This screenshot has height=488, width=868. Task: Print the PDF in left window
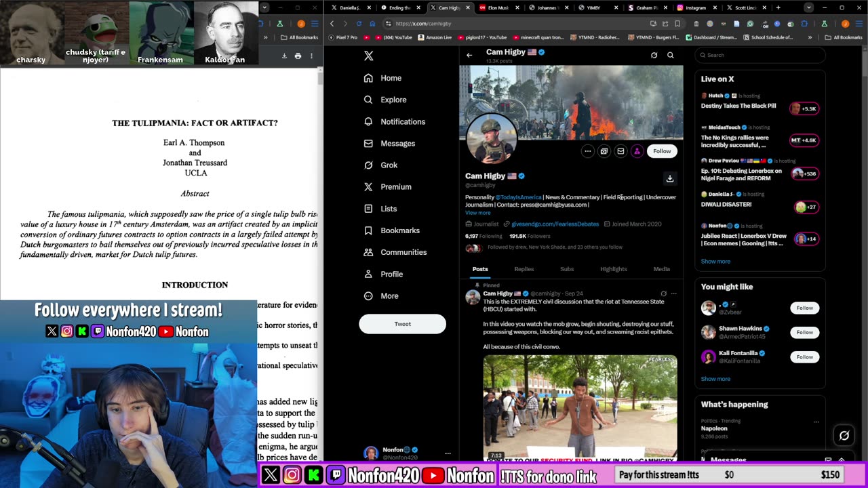pyautogui.click(x=298, y=56)
